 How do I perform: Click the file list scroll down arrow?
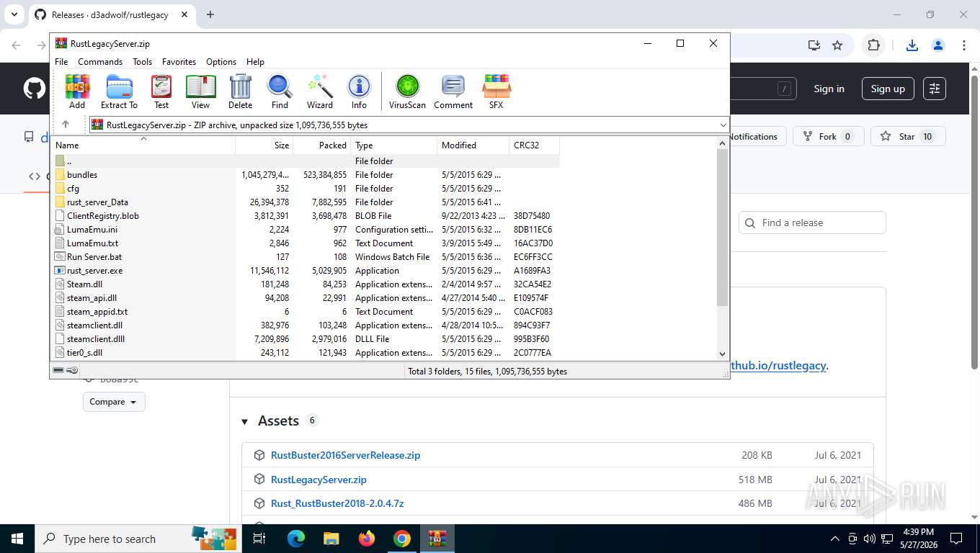point(723,354)
